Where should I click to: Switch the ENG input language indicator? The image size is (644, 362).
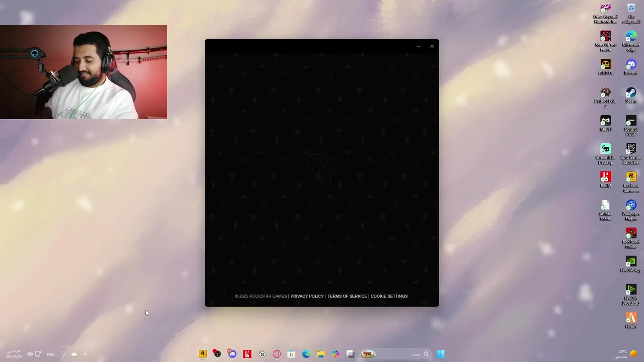click(x=50, y=354)
